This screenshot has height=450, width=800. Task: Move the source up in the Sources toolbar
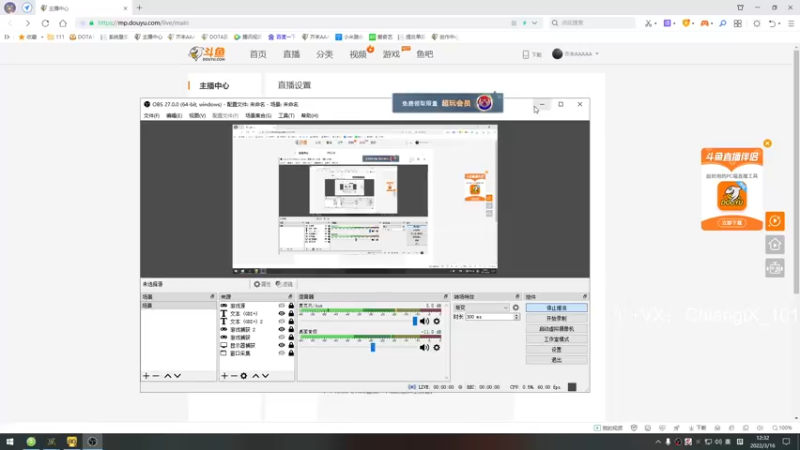pos(256,376)
